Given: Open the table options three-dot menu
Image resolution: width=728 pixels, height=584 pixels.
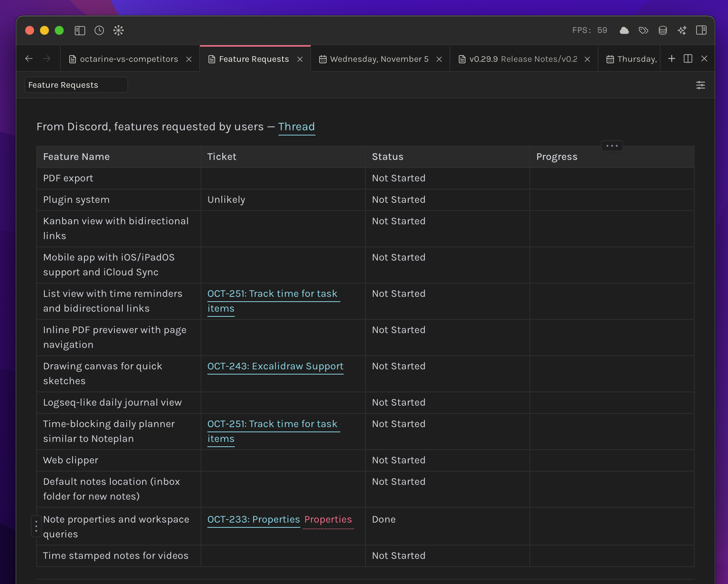Looking at the screenshot, I should [x=612, y=146].
